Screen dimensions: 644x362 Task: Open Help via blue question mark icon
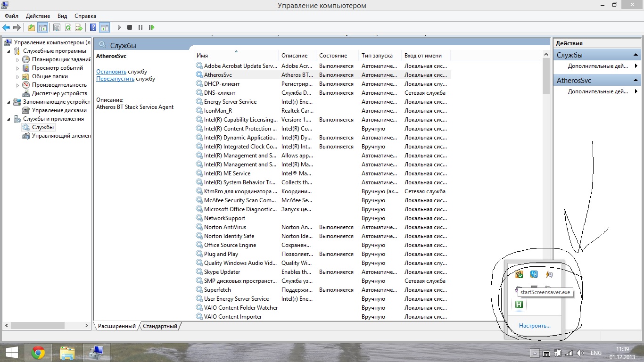(93, 27)
